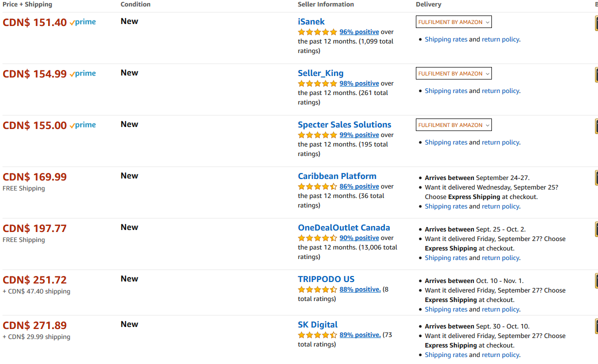
Task: Open the Seller_King seller name link
Action: tap(320, 73)
